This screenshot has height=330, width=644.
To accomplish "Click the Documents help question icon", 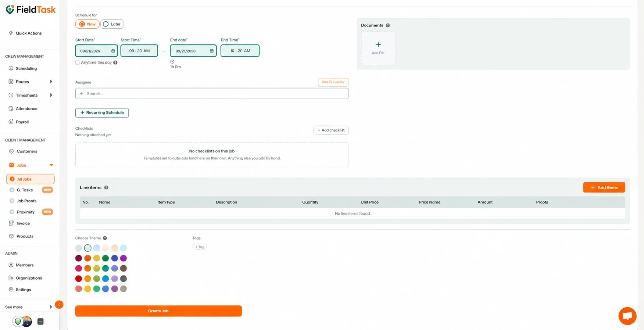I will pyautogui.click(x=387, y=25).
